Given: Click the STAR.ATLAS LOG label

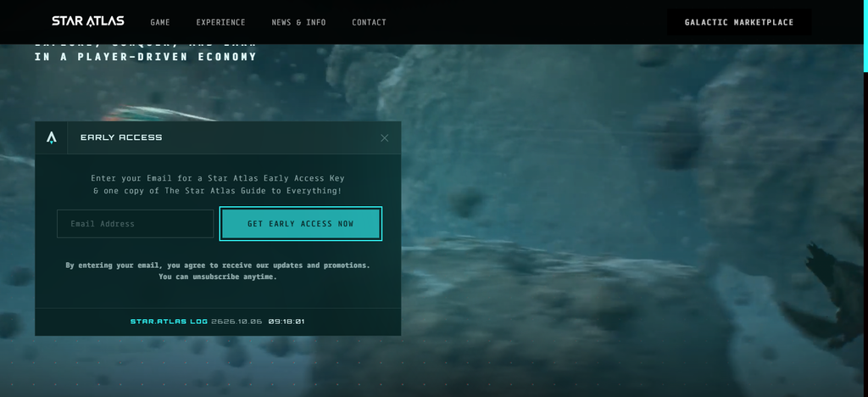Looking at the screenshot, I should pos(169,322).
